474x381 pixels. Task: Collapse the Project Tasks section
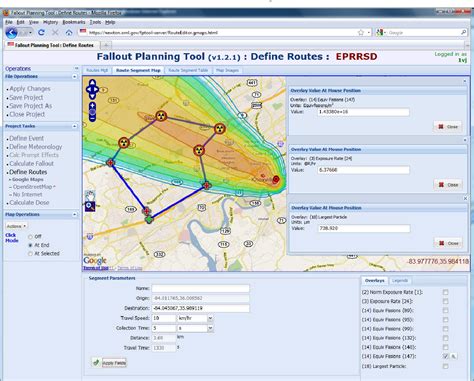[75, 126]
